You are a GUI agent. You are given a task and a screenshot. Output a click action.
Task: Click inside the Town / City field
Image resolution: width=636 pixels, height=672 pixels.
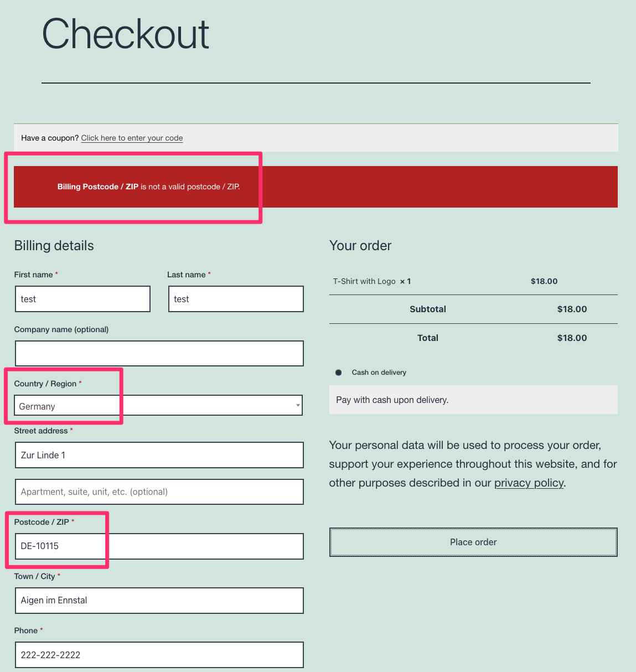[159, 601]
